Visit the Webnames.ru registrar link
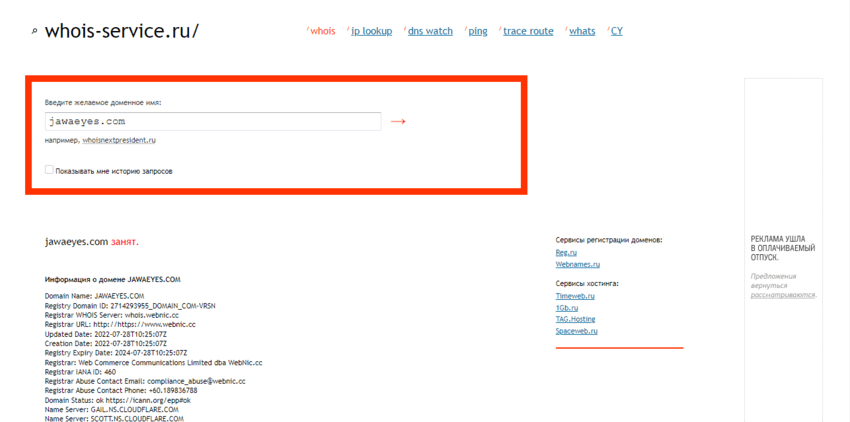The width and height of the screenshot is (850, 422). coord(577,265)
